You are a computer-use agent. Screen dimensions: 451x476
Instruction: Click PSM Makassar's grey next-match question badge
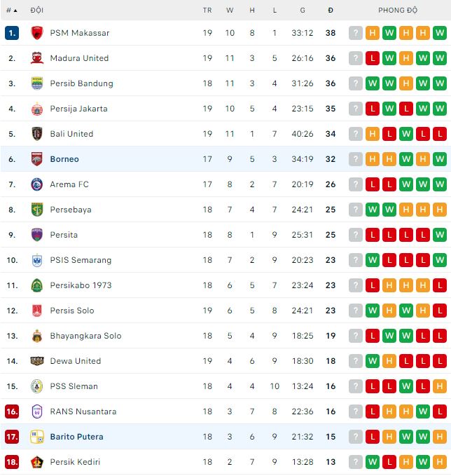click(x=356, y=33)
